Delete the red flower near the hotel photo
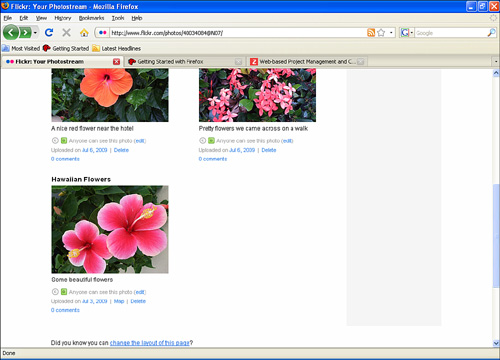 tap(121, 150)
